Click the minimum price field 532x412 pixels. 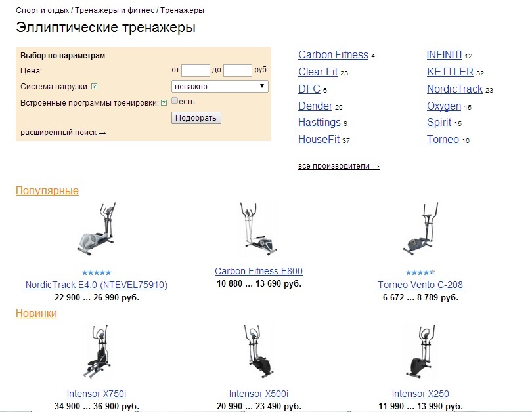coord(196,70)
